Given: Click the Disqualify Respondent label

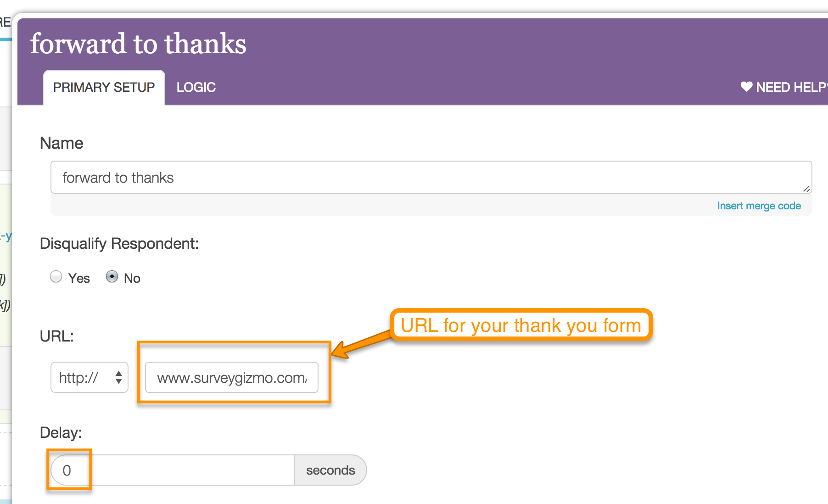Looking at the screenshot, I should pos(119,244).
